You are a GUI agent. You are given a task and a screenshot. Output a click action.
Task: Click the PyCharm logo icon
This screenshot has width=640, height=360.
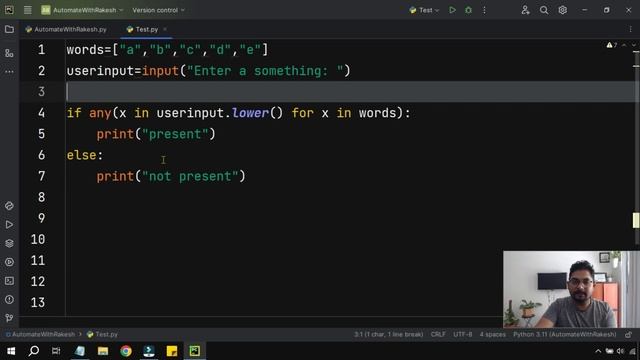(9, 10)
